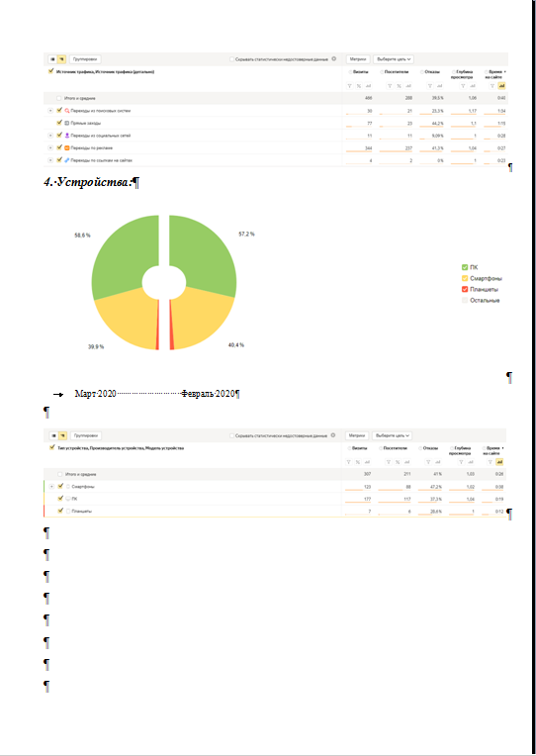Image resolution: width=536 pixels, height=756 pixels.
Task: Click the text Март 2020
Action: pyautogui.click(x=96, y=394)
